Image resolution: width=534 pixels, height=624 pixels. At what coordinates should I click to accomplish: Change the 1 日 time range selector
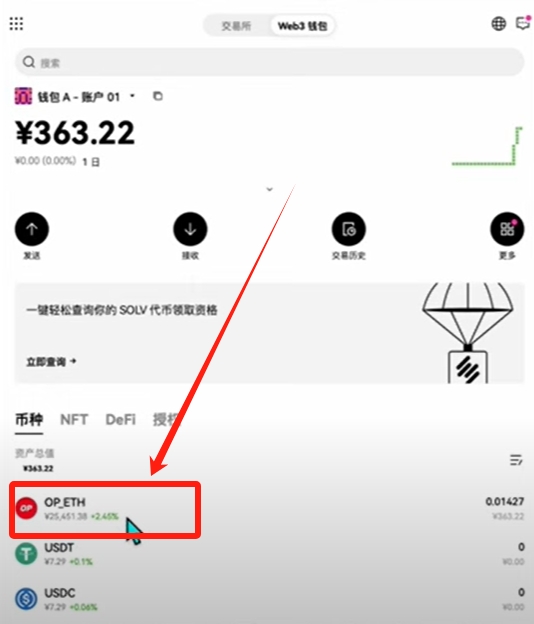click(91, 162)
